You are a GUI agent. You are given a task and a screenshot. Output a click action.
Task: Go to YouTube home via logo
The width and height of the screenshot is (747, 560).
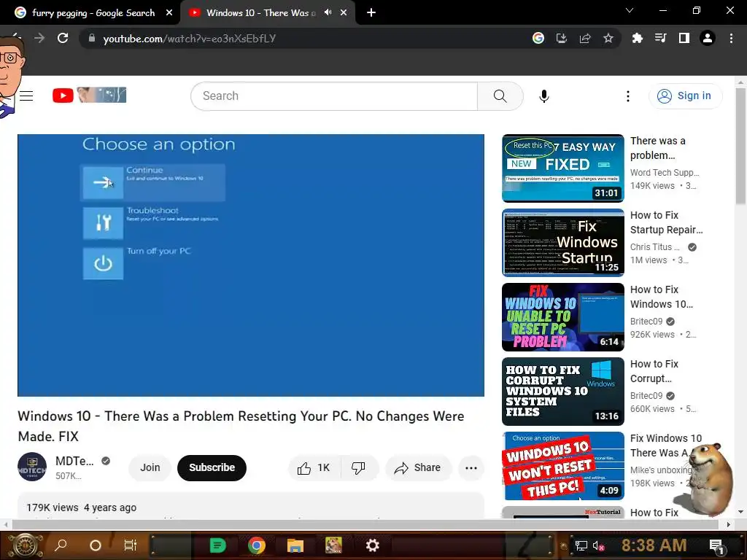pos(89,96)
